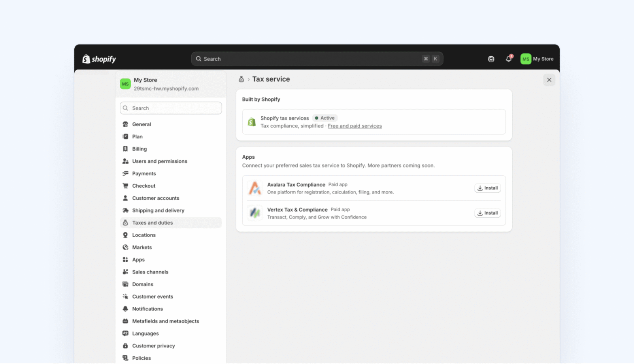
Task: Click Avalara Tax Compliance title
Action: click(x=296, y=185)
